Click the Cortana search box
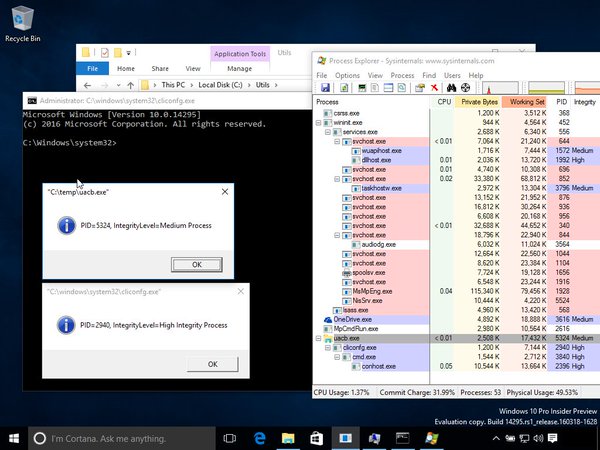This screenshot has height=450, width=600. (x=122, y=439)
